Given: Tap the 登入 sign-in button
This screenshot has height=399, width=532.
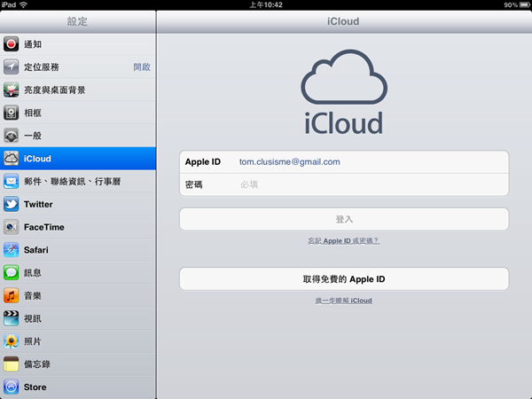Looking at the screenshot, I should click(344, 219).
